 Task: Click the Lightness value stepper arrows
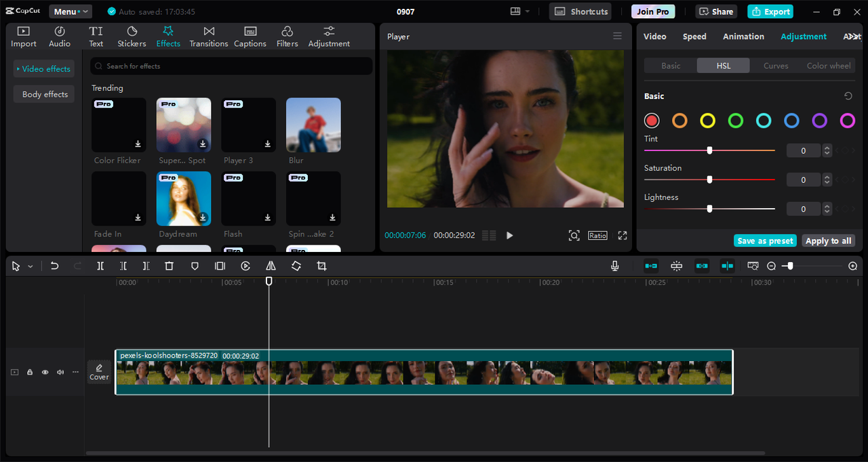[827, 209]
